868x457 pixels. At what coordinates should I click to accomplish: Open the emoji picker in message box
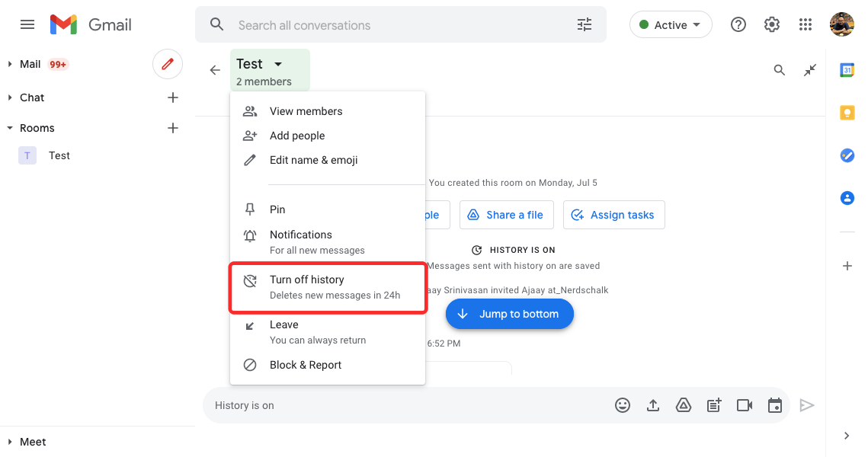623,406
